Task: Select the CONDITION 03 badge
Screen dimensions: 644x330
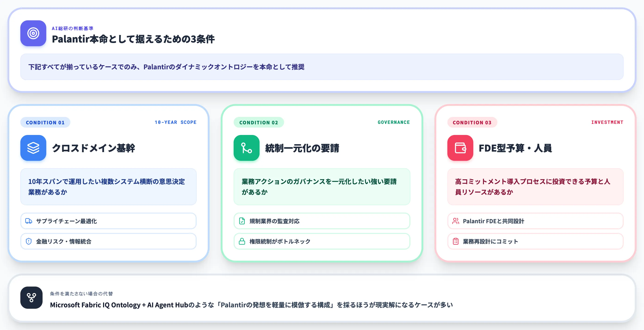Action: [x=472, y=122]
